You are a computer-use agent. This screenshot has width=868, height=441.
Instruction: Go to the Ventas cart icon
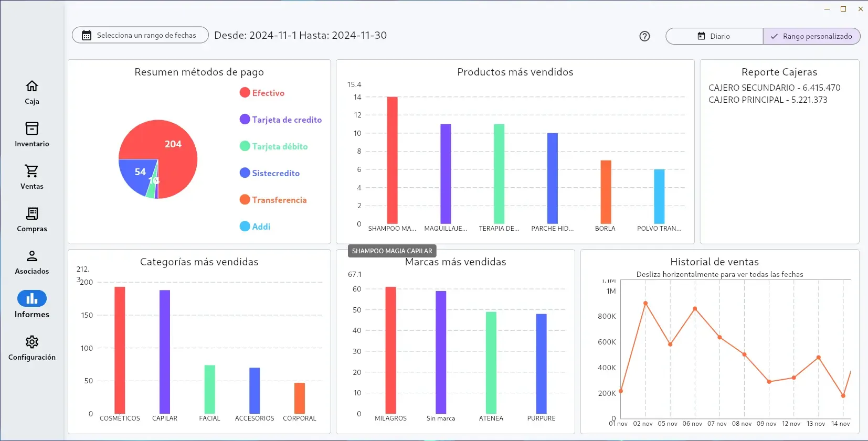[x=32, y=171]
